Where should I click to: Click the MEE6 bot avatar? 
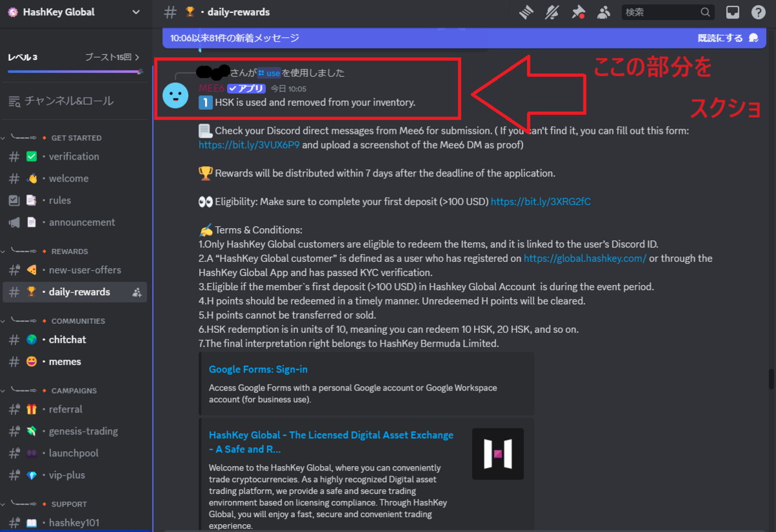pos(175,96)
